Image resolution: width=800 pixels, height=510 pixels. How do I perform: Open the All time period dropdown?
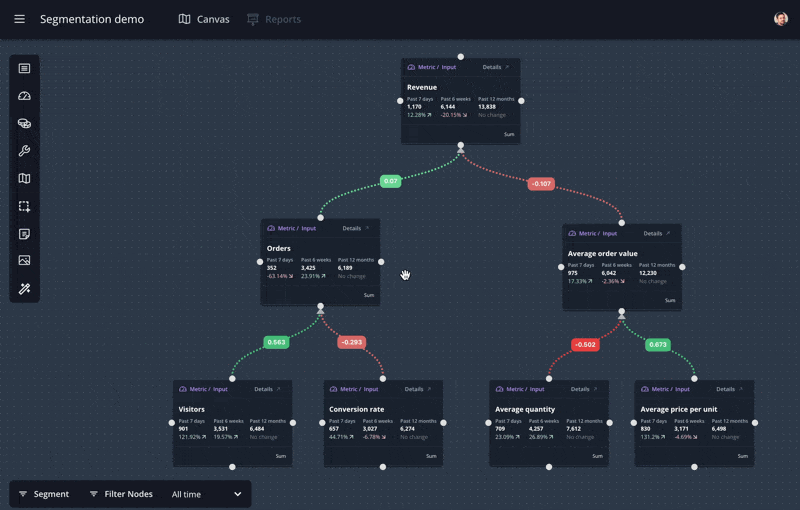206,494
